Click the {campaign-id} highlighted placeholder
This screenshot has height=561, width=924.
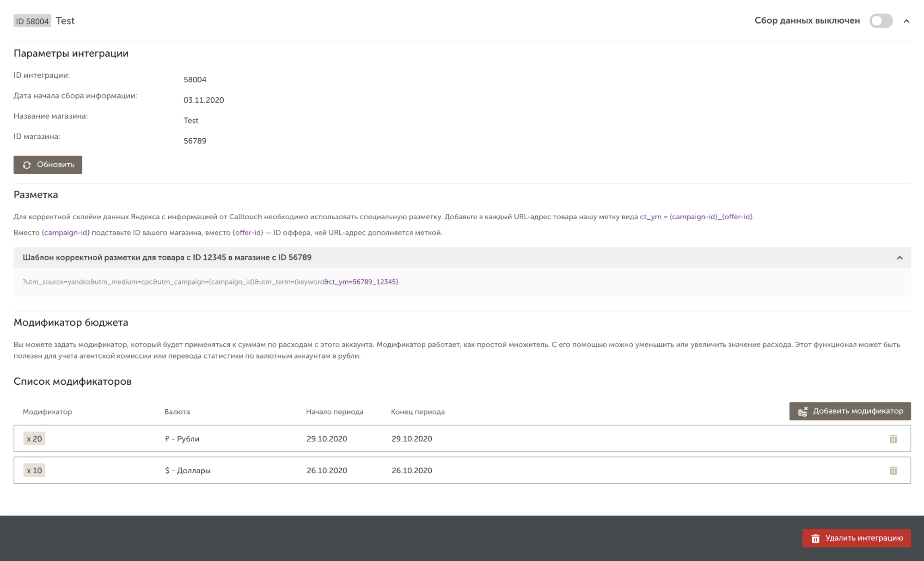coord(66,233)
